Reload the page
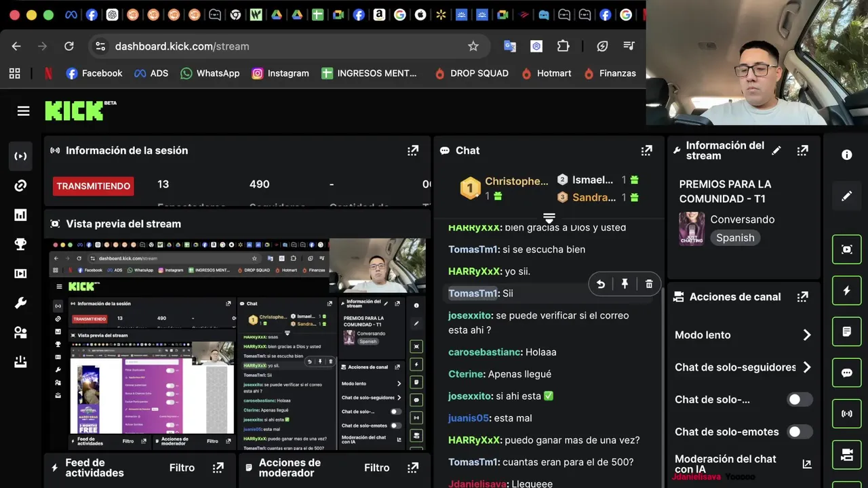Viewport: 868px width, 488px height. (x=68, y=46)
